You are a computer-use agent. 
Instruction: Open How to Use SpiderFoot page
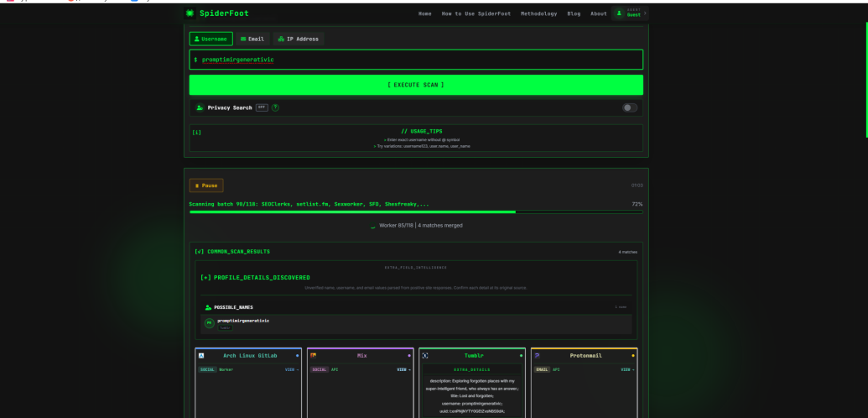click(476, 14)
